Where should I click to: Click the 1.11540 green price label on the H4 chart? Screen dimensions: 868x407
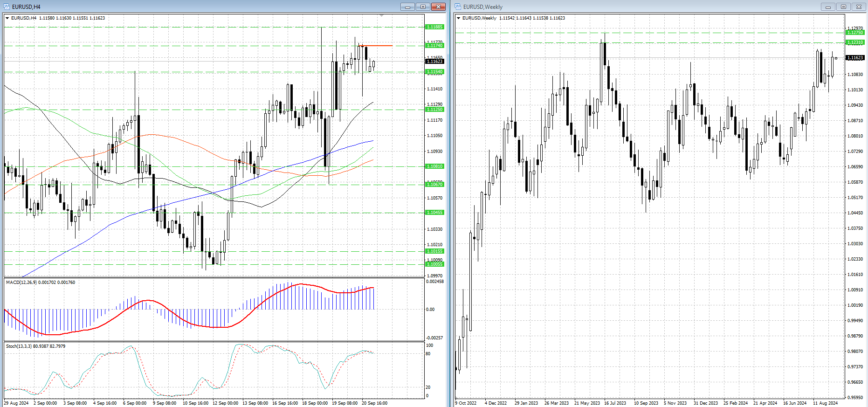[435, 72]
